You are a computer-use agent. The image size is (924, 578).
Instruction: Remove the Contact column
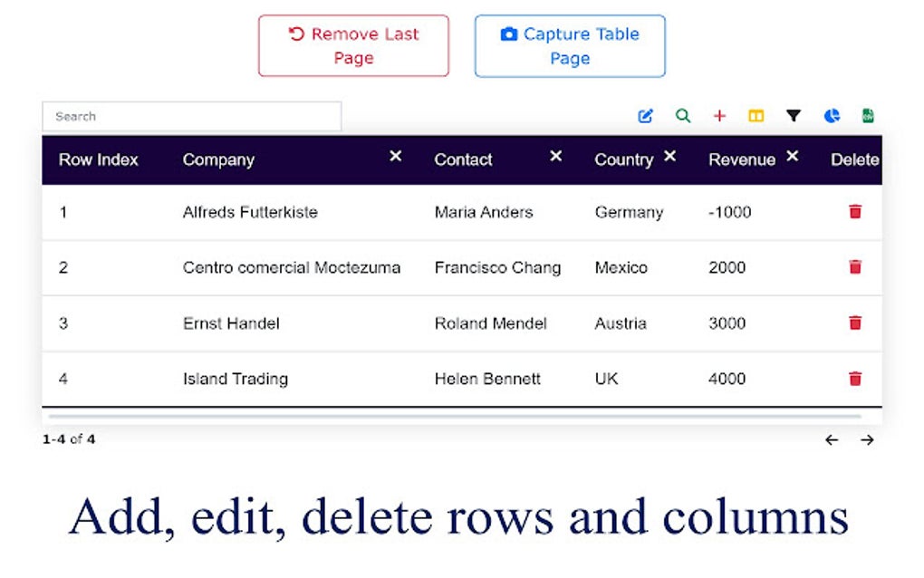point(556,157)
